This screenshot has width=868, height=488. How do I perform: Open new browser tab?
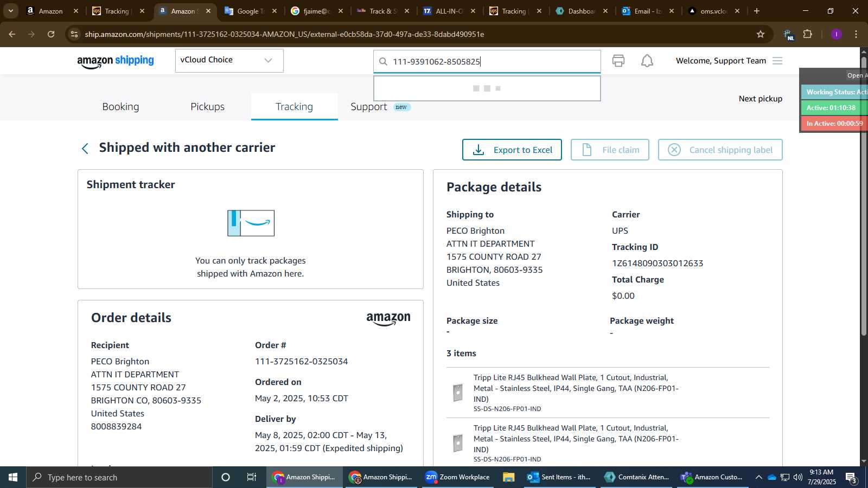pyautogui.click(x=757, y=11)
